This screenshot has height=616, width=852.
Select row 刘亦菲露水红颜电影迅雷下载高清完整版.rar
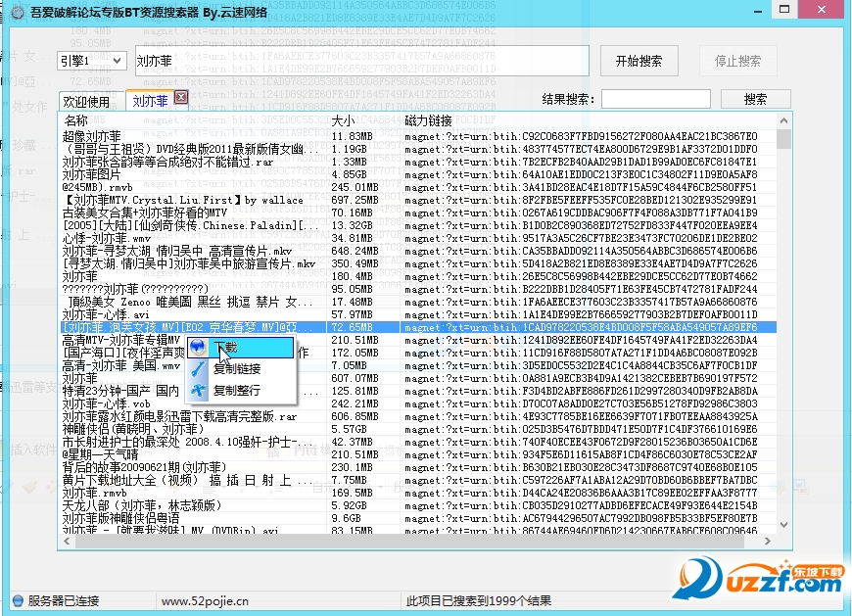pos(418,416)
